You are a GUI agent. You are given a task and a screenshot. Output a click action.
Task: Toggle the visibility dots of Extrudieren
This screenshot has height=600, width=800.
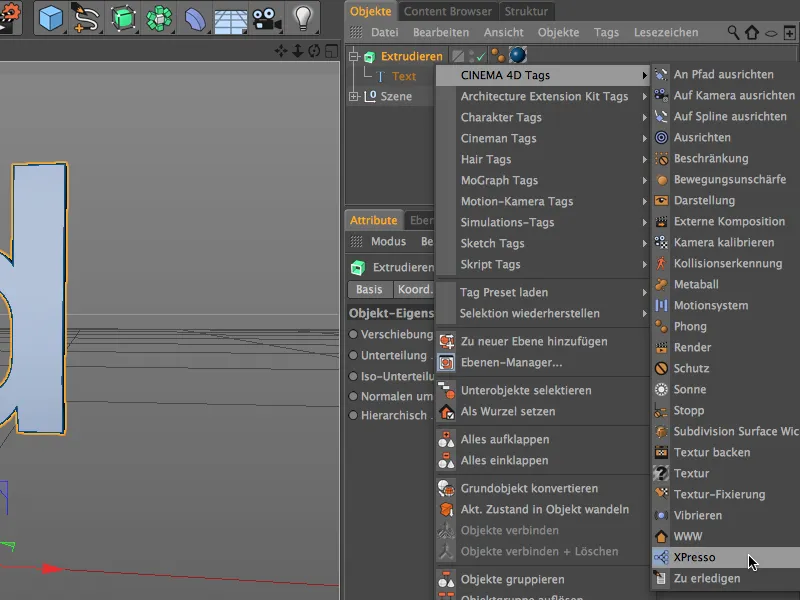(471, 55)
